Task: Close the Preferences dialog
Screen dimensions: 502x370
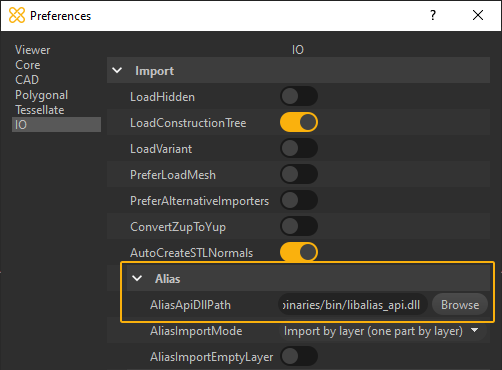Action: click(478, 15)
